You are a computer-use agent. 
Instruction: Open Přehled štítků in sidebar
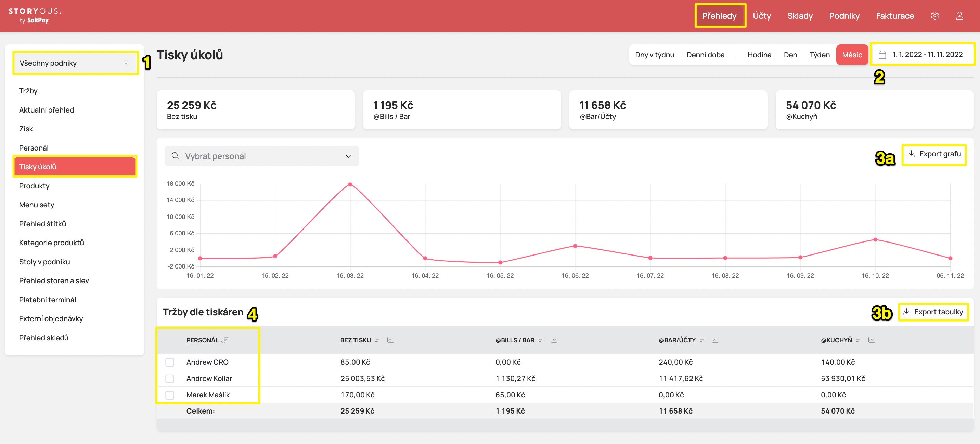point(43,224)
